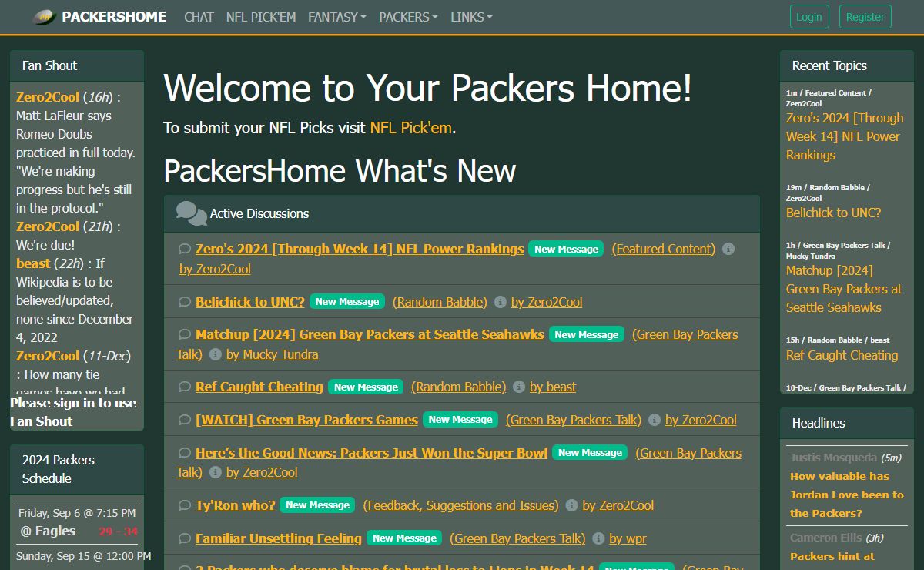924x570 pixels.
Task: Expand the FANTASY dropdown menu
Action: click(336, 17)
